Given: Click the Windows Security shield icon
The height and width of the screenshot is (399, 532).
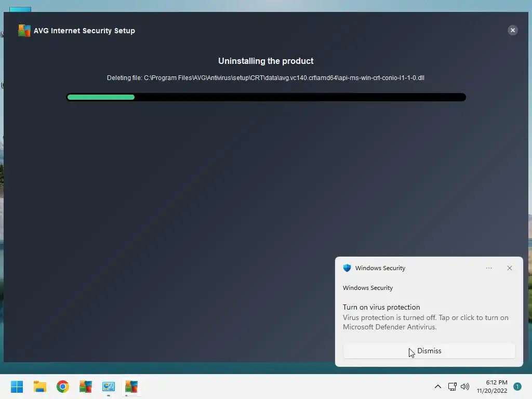Looking at the screenshot, I should pyautogui.click(x=347, y=268).
